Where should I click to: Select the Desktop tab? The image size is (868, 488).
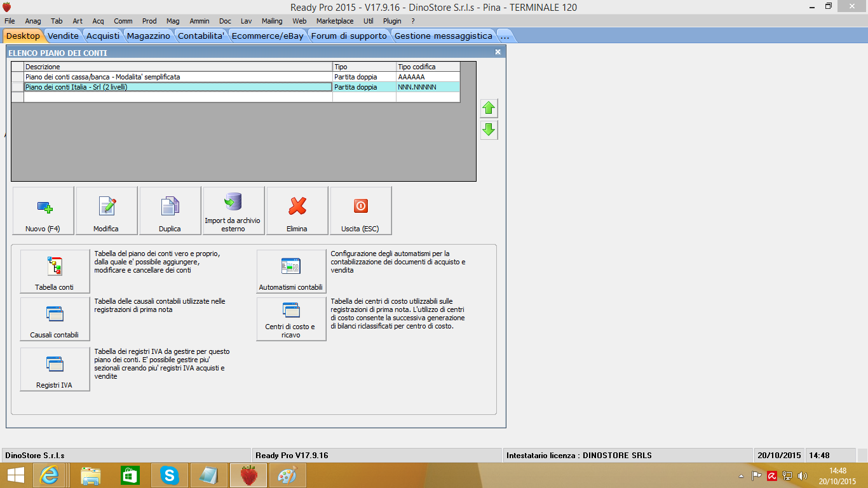pos(23,36)
